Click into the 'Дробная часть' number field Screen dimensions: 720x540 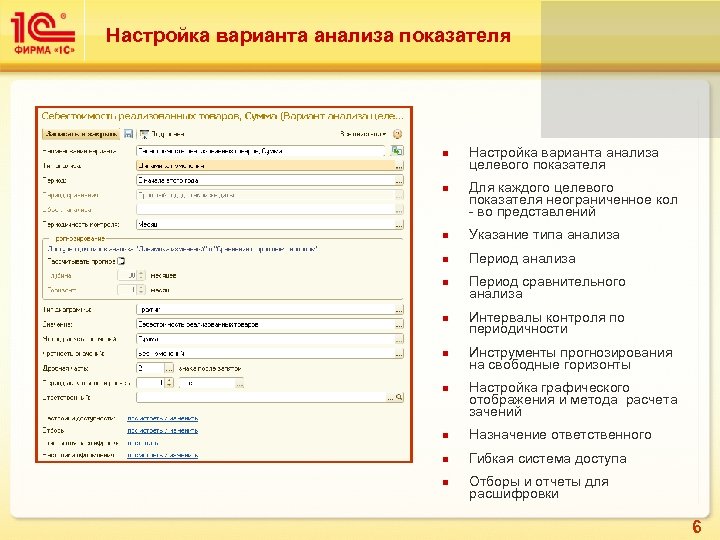point(150,368)
